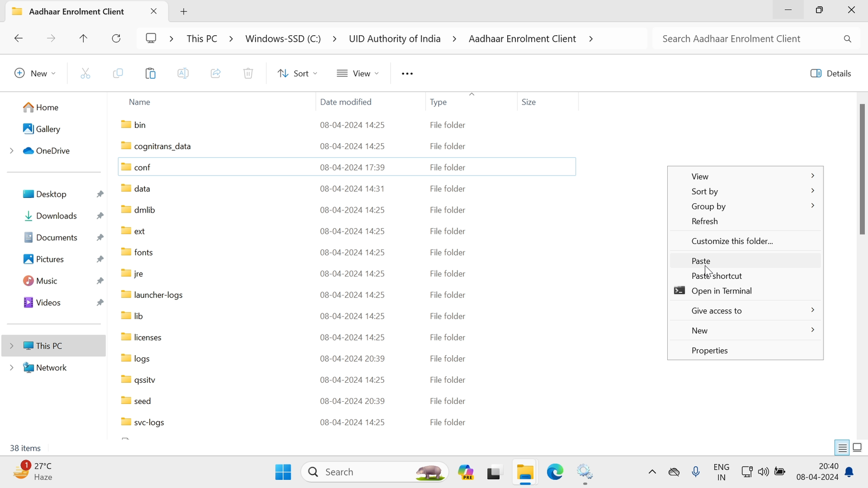This screenshot has height=488, width=868.
Task: Click UID Authority of India breadcrumb
Action: 394,38
